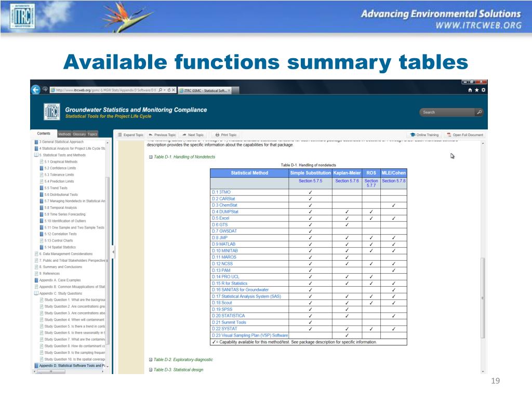Image resolution: width=532 pixels, height=399 pixels.
Task: Switch to the Glossary tab
Action: coord(79,135)
